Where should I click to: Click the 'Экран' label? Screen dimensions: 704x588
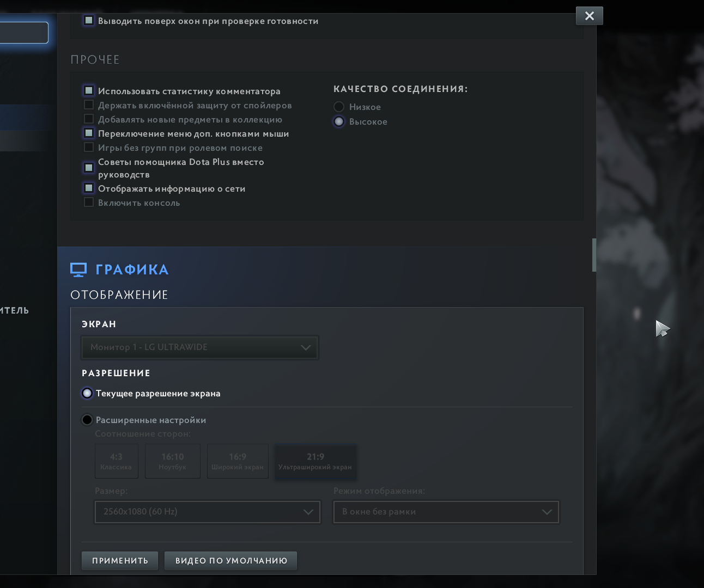99,324
